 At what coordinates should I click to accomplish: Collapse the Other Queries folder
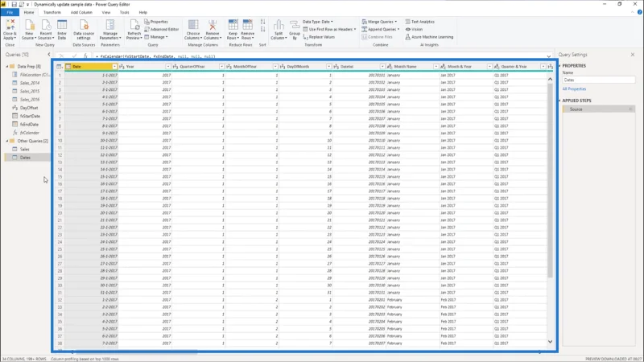pos(7,141)
